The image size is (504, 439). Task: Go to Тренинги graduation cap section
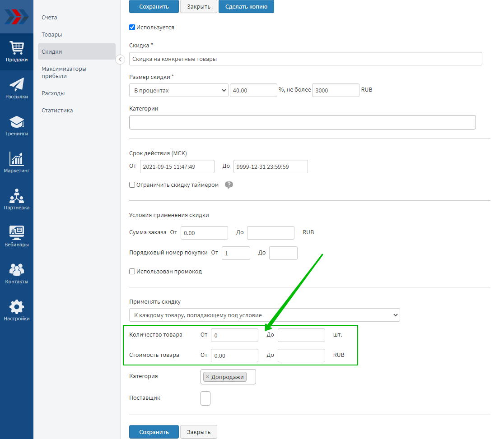tap(17, 125)
